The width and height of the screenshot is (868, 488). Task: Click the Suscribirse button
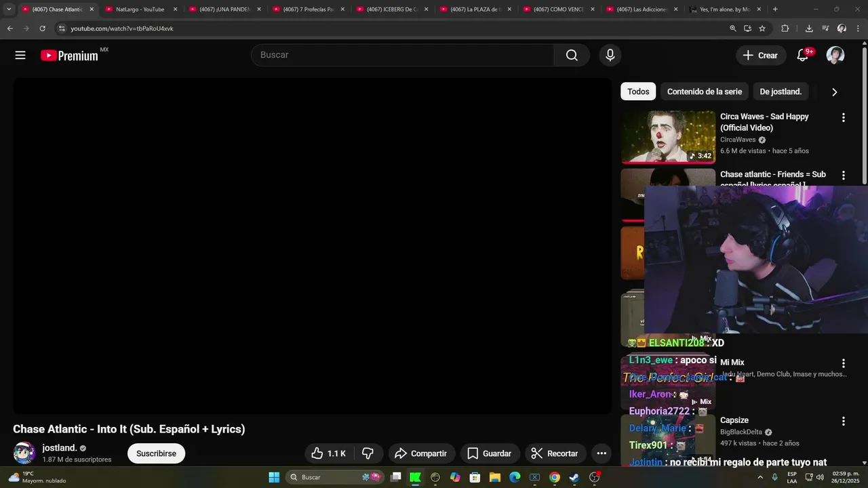[x=156, y=453]
